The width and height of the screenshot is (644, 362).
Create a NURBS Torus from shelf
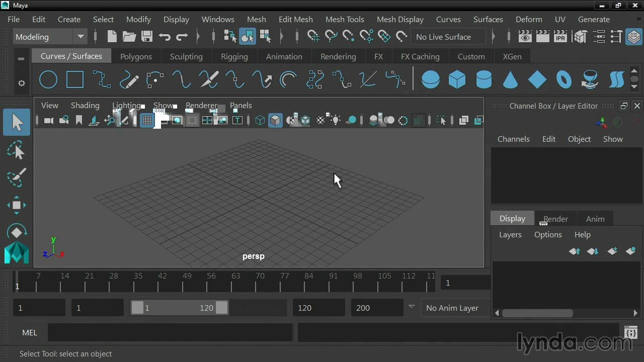(563, 79)
